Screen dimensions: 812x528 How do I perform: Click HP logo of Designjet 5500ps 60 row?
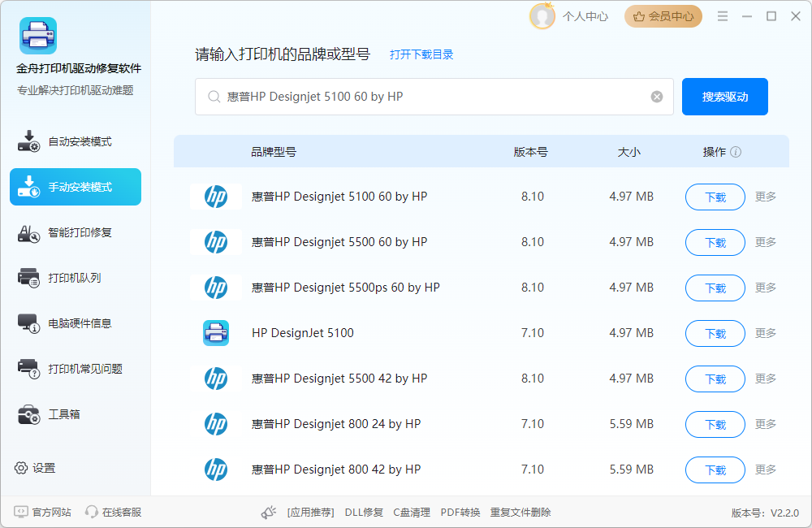216,288
